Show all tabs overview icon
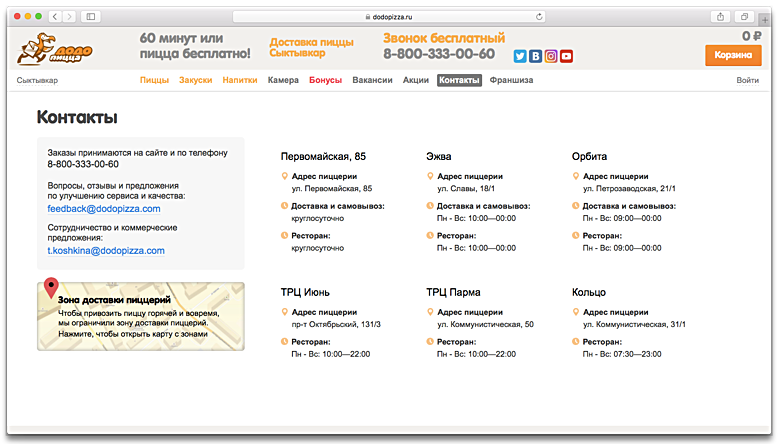This screenshot has width=780, height=444. [x=744, y=16]
